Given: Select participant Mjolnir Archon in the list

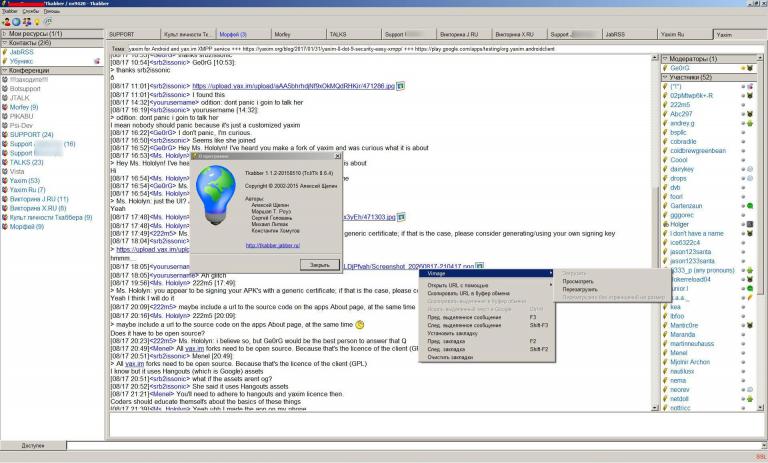Looking at the screenshot, I should point(690,362).
